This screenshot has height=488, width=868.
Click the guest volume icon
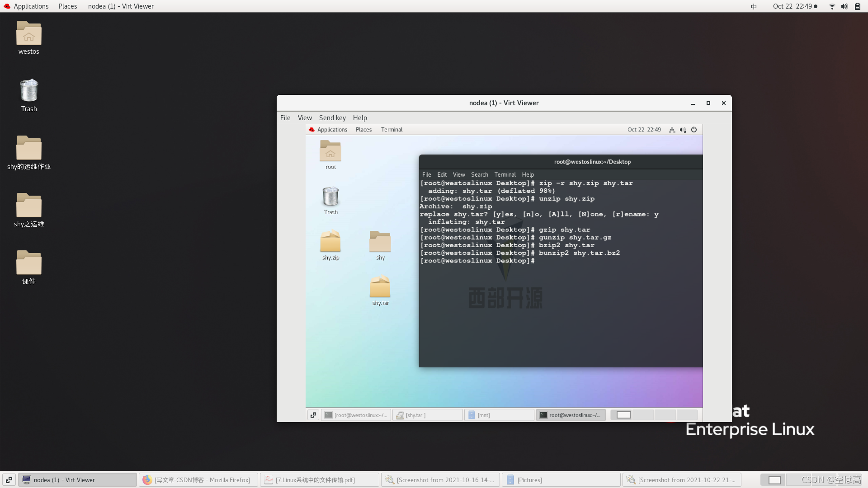coord(683,130)
